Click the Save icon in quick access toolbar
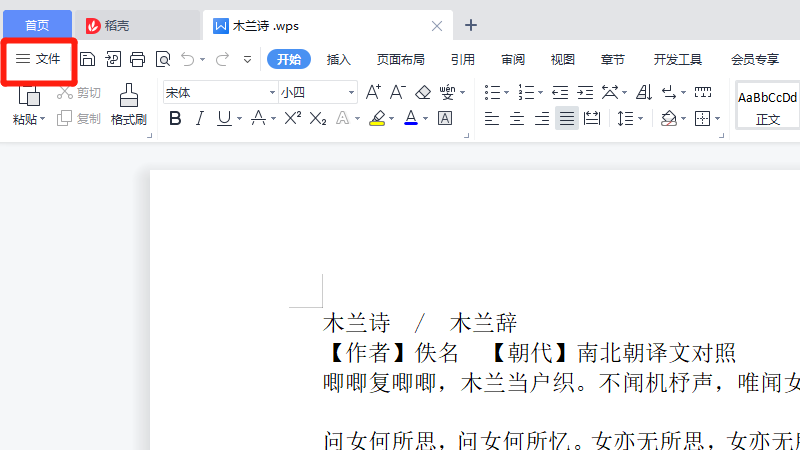The height and width of the screenshot is (450, 800). point(88,60)
